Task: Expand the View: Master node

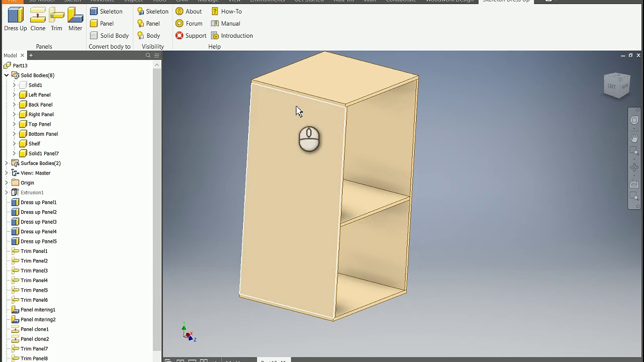Action: tap(7, 173)
